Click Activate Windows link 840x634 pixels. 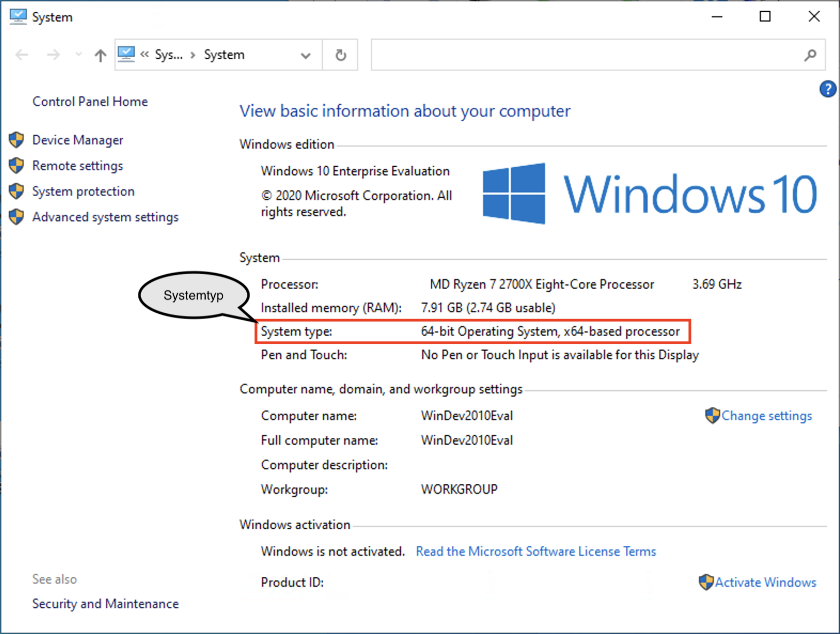click(x=765, y=582)
